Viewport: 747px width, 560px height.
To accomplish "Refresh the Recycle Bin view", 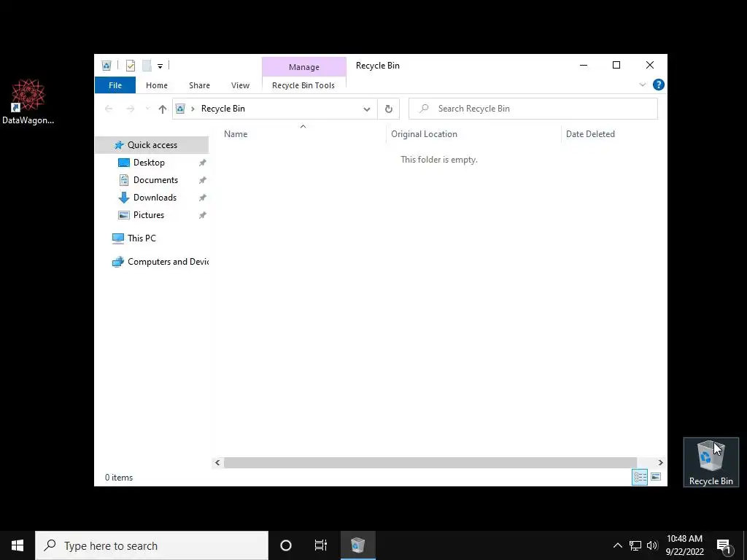I will pyautogui.click(x=389, y=109).
